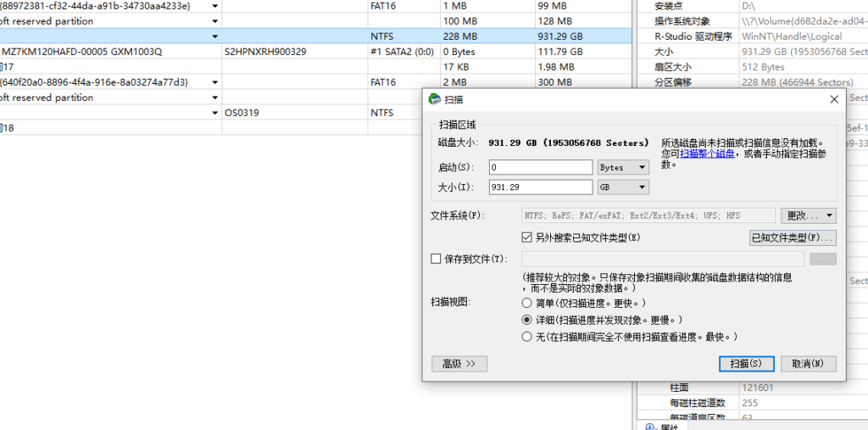Viewport: 868px width, 430px height.
Task: Click the 操作系统对象 property row
Action: click(753, 21)
